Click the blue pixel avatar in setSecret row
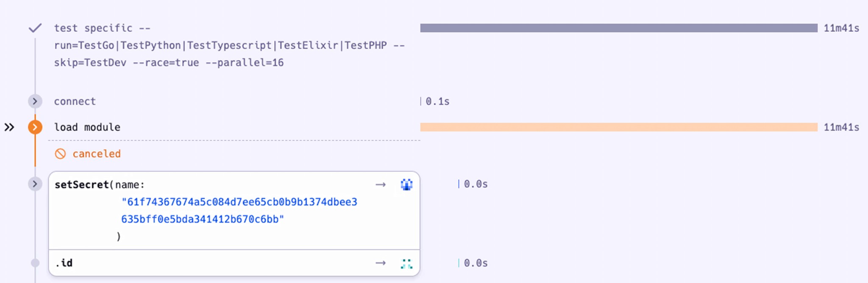The width and height of the screenshot is (868, 283). pos(406,184)
